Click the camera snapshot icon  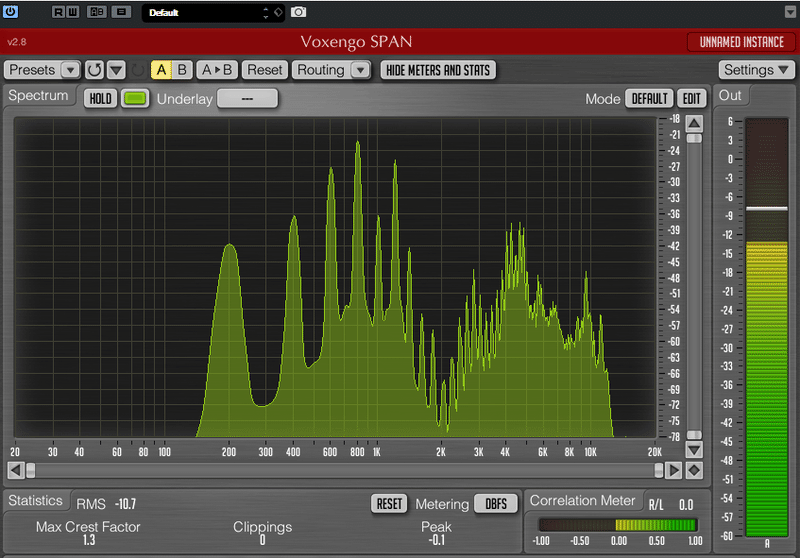[x=298, y=12]
